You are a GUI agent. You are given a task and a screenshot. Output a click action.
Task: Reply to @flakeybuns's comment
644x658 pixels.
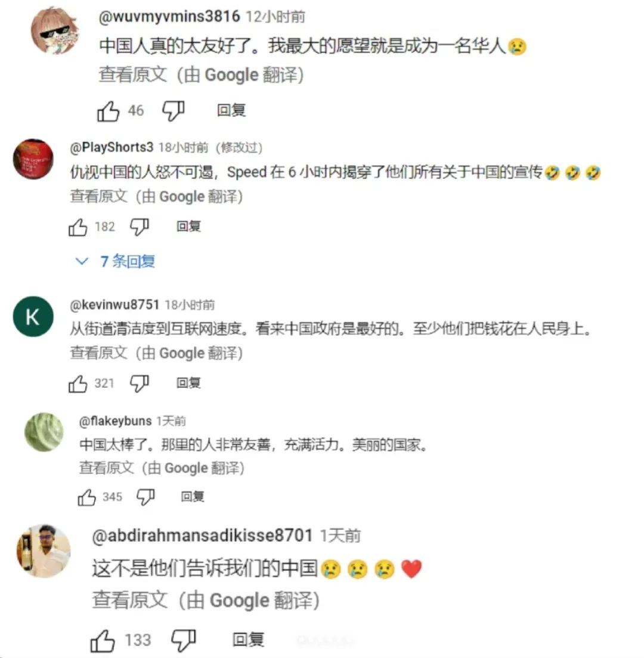[x=193, y=497]
